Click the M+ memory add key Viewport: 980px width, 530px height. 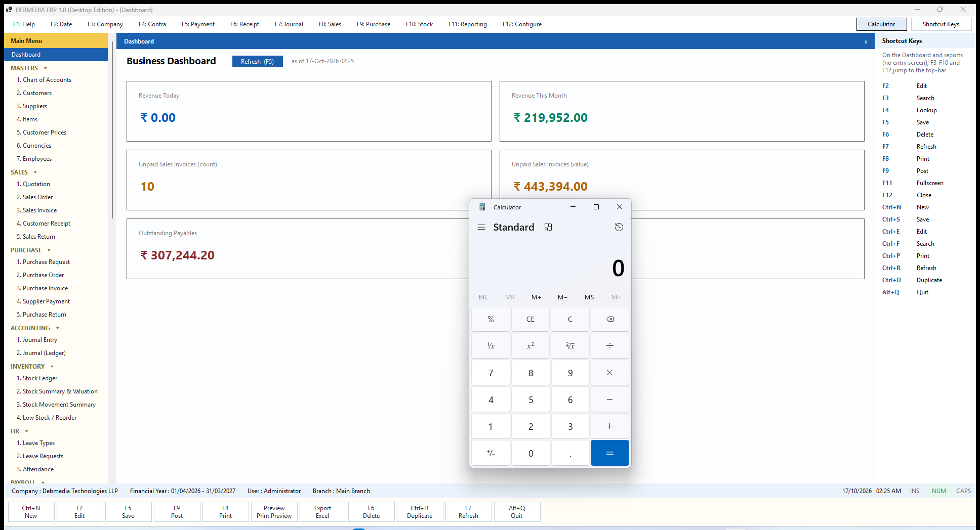point(537,297)
